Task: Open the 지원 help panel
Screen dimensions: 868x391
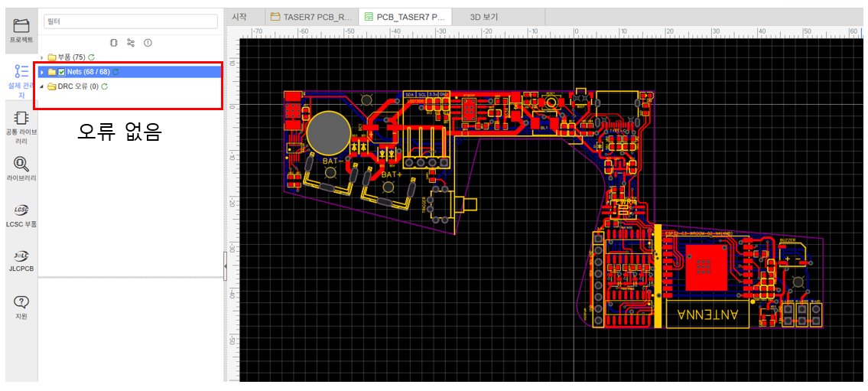Action: point(21,308)
